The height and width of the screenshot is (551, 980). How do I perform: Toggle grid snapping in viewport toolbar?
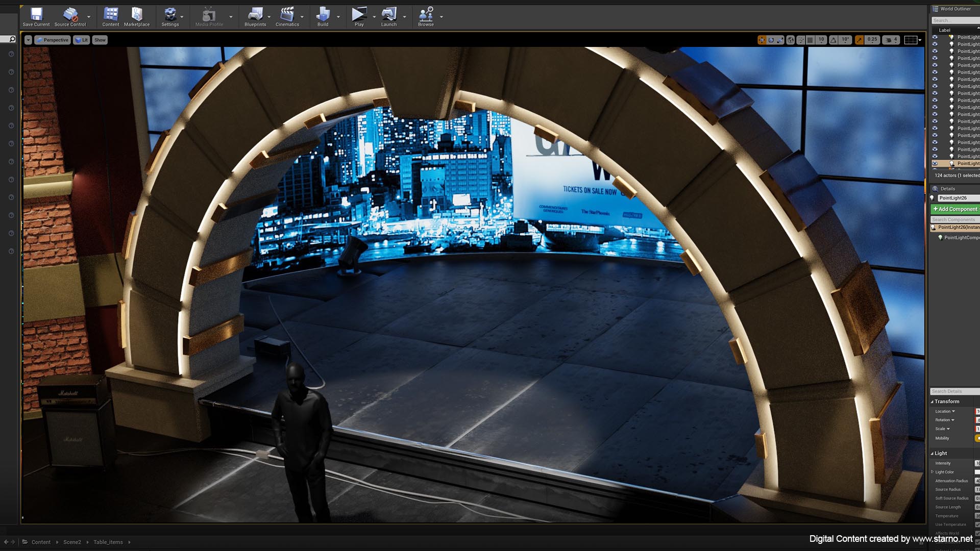pos(810,40)
